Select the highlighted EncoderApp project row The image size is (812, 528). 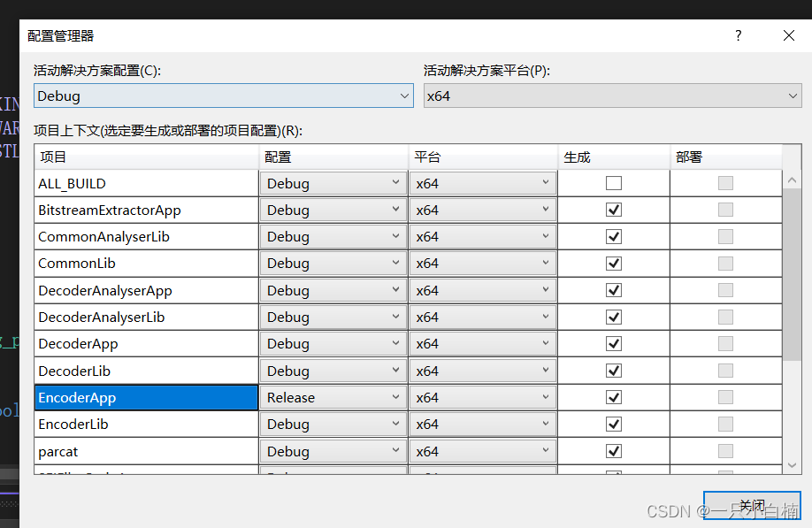(x=147, y=398)
